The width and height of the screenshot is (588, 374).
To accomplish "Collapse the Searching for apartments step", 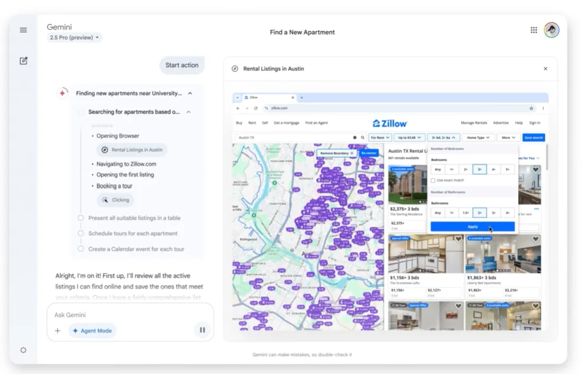I will pos(188,112).
